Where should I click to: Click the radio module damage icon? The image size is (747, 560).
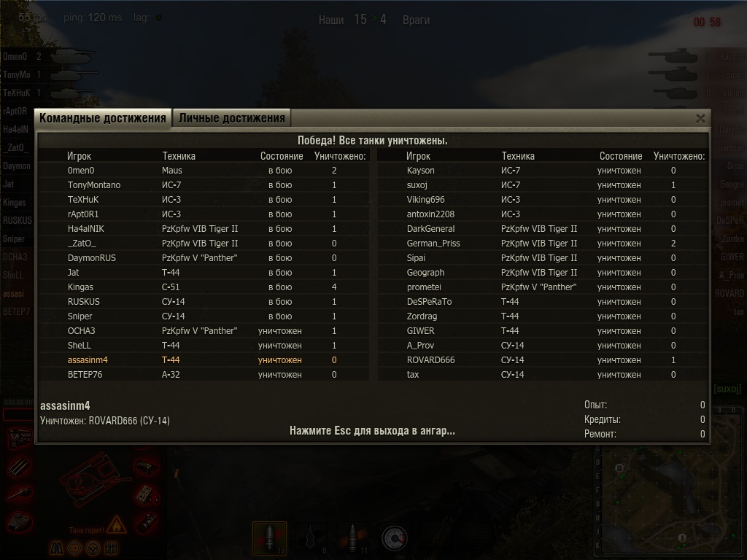(x=146, y=495)
